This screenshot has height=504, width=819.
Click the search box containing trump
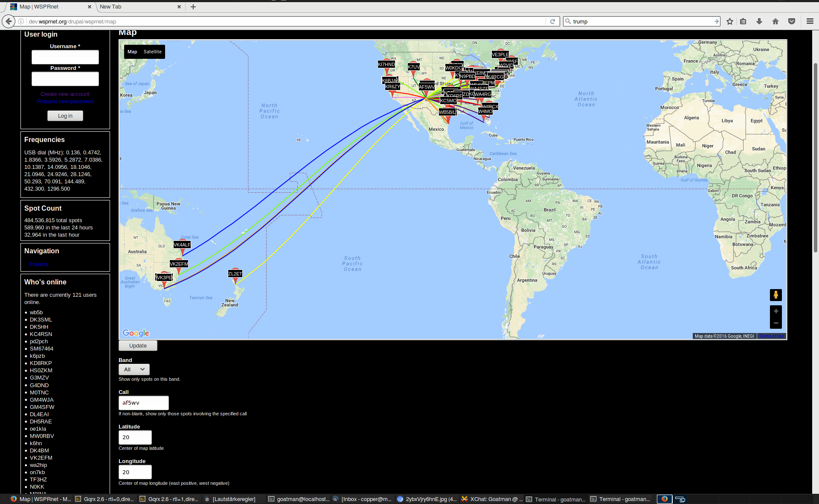coord(642,21)
